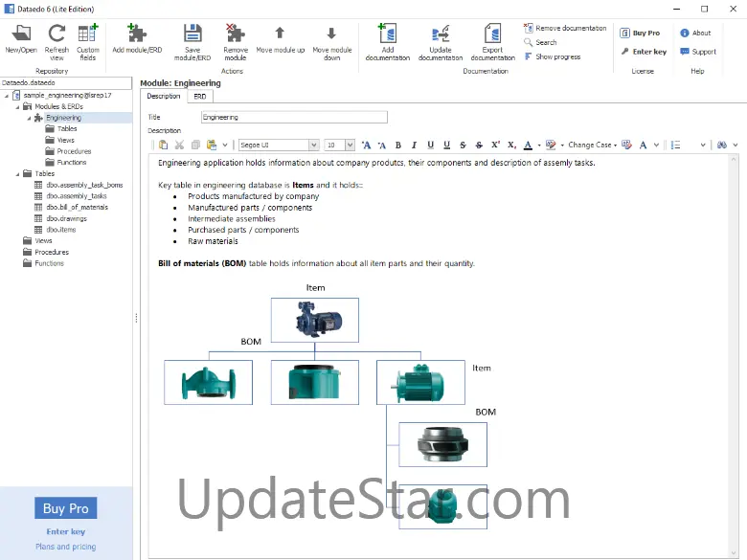Open the Change Case dropdown
The height and width of the screenshot is (560, 747).
pos(592,145)
